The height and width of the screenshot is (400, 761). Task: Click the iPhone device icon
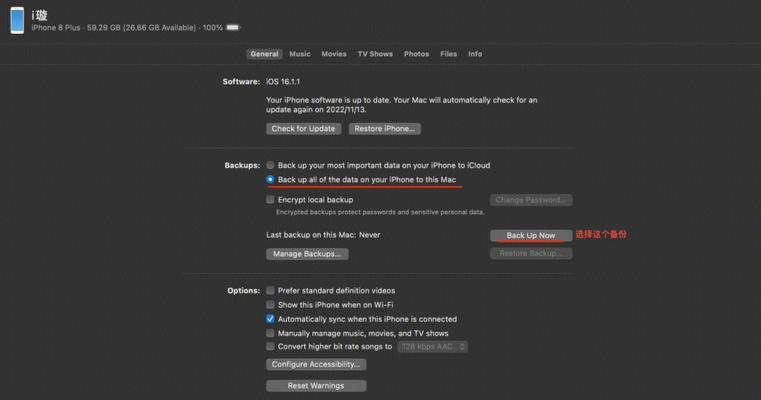tap(17, 20)
